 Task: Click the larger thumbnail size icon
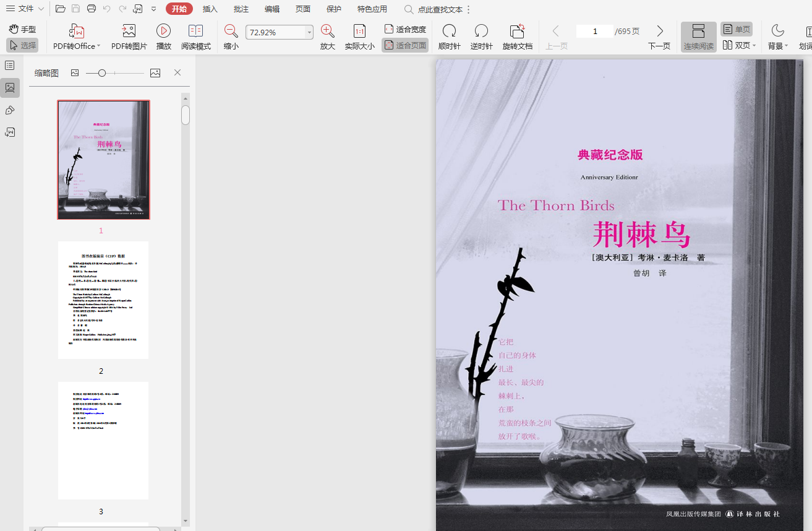click(155, 73)
